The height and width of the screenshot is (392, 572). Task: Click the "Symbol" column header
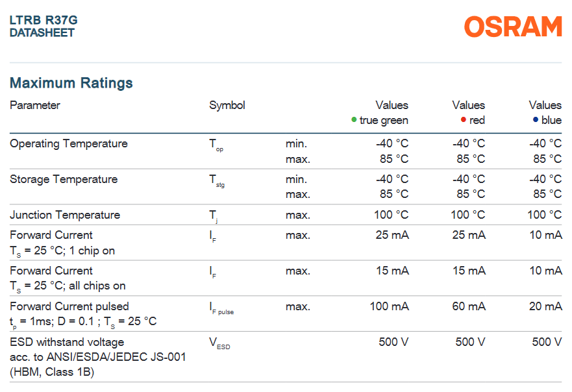coord(227,105)
